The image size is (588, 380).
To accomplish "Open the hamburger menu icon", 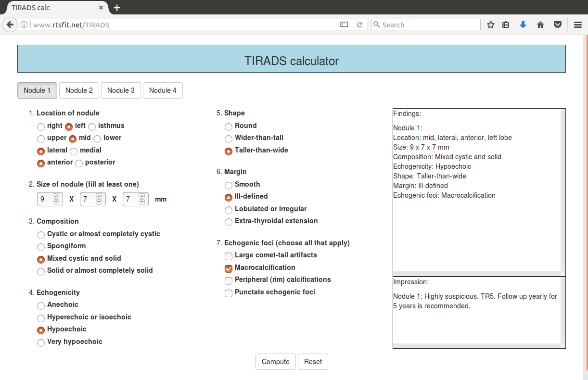I will click(578, 25).
